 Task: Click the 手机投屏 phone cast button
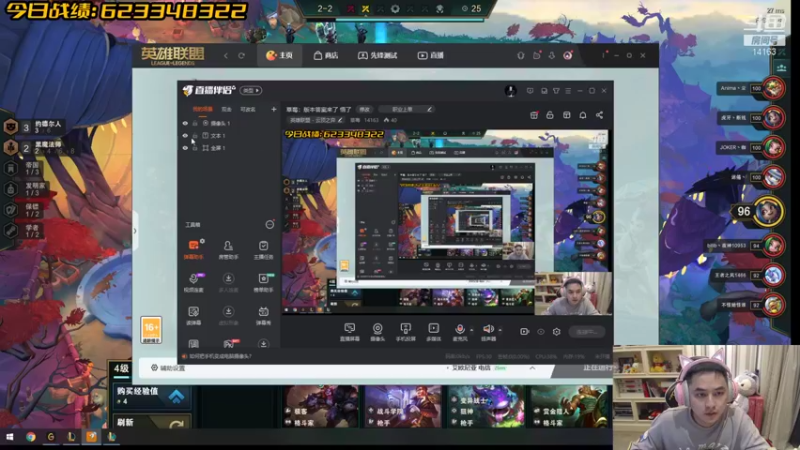click(406, 332)
